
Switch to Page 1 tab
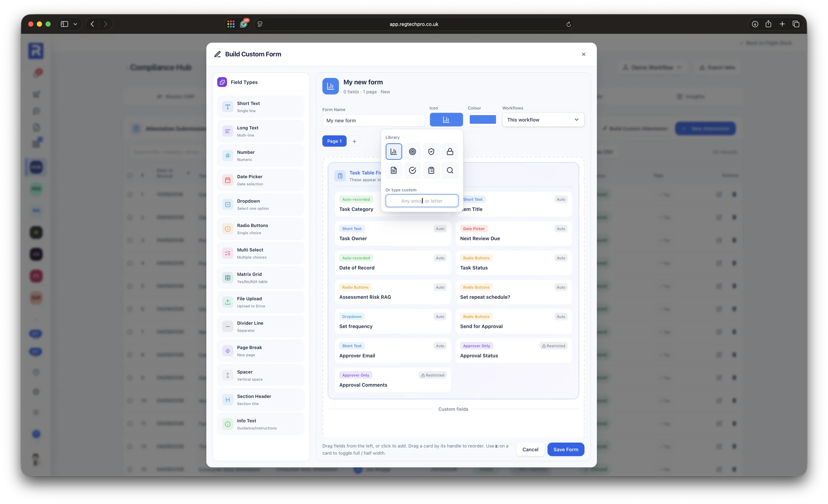[334, 141]
